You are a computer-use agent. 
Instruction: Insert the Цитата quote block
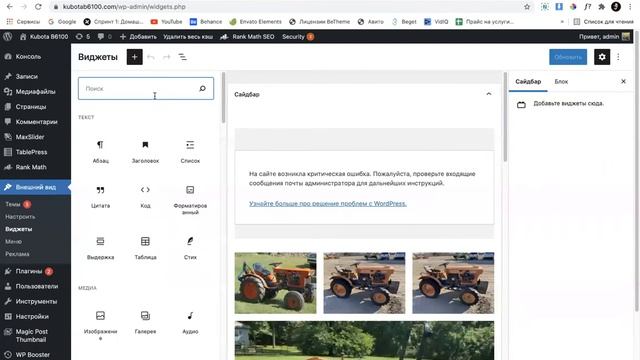pos(100,197)
